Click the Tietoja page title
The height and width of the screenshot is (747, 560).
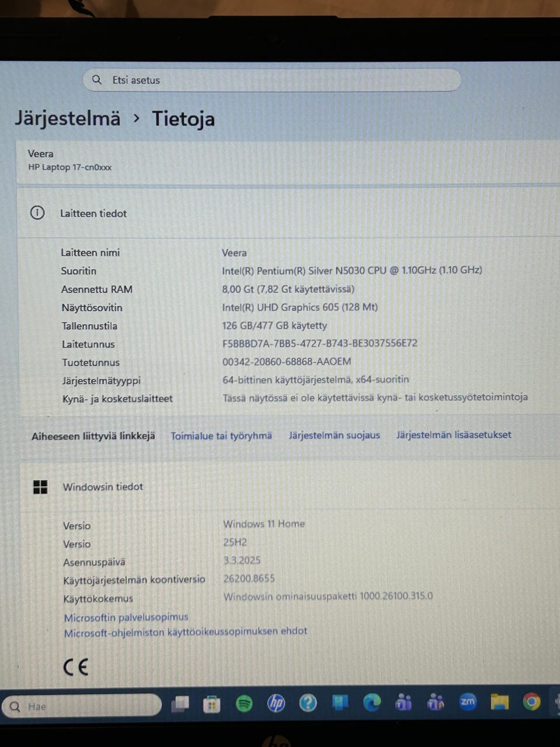(183, 119)
